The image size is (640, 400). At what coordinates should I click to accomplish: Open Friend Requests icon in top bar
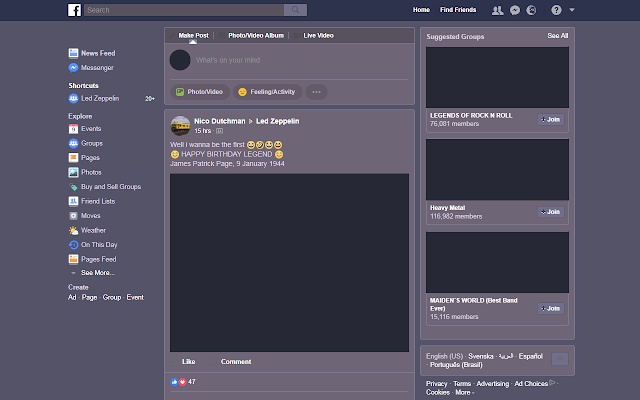498,10
